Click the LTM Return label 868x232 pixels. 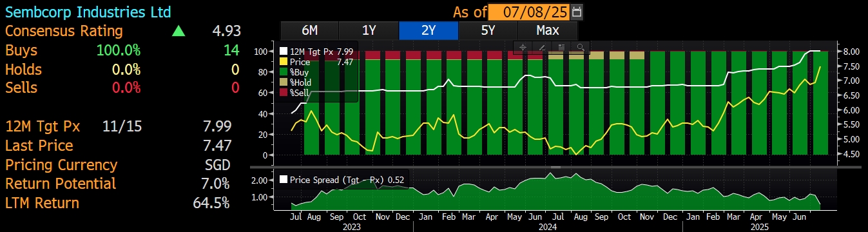(42, 203)
